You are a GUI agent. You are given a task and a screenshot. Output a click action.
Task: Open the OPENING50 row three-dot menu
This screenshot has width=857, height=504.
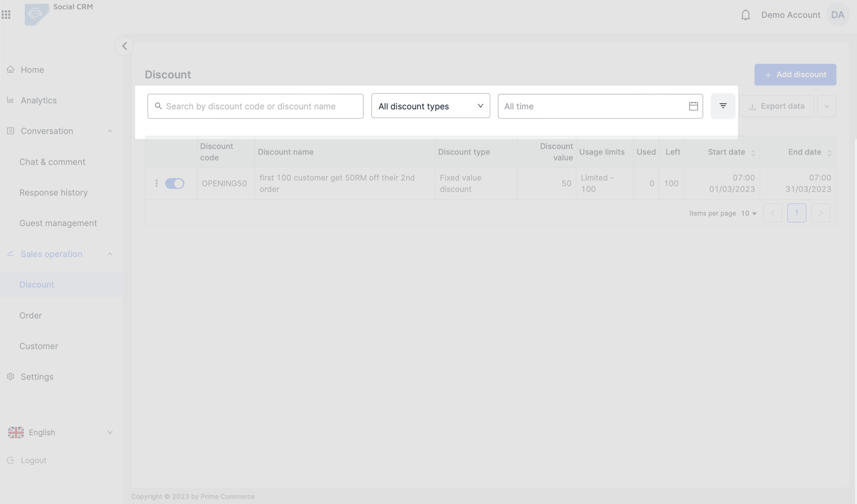coord(156,183)
